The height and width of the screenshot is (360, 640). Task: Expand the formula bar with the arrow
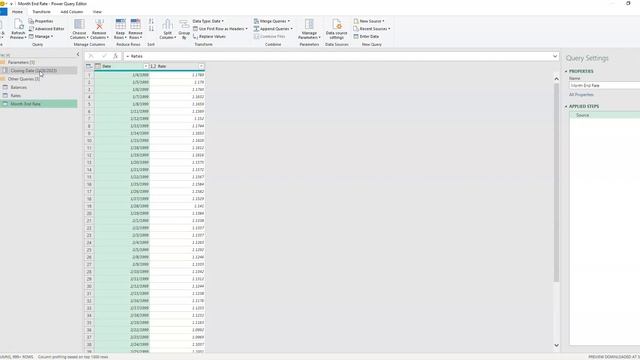[555, 56]
